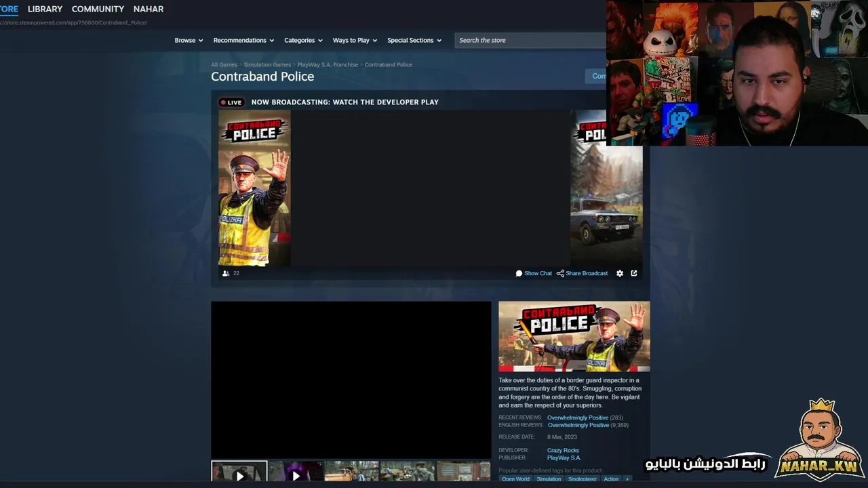Click the viewers count icon showing 22
868x488 pixels.
tap(226, 273)
